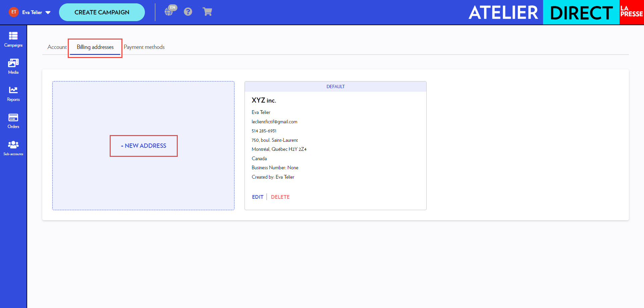Switch to the Account tab

click(57, 47)
